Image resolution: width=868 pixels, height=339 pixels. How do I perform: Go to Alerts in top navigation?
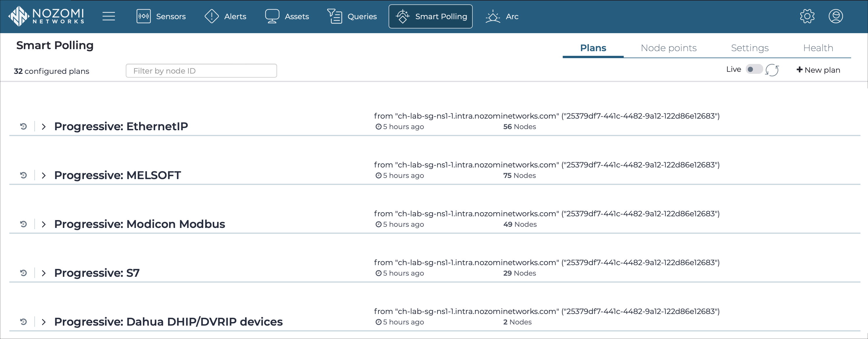point(225,16)
